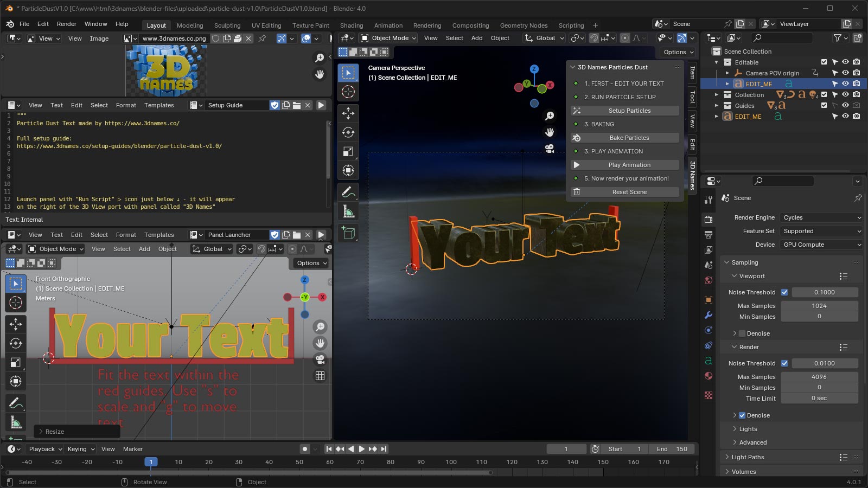Open the Render menu in the top bar

coord(67,24)
